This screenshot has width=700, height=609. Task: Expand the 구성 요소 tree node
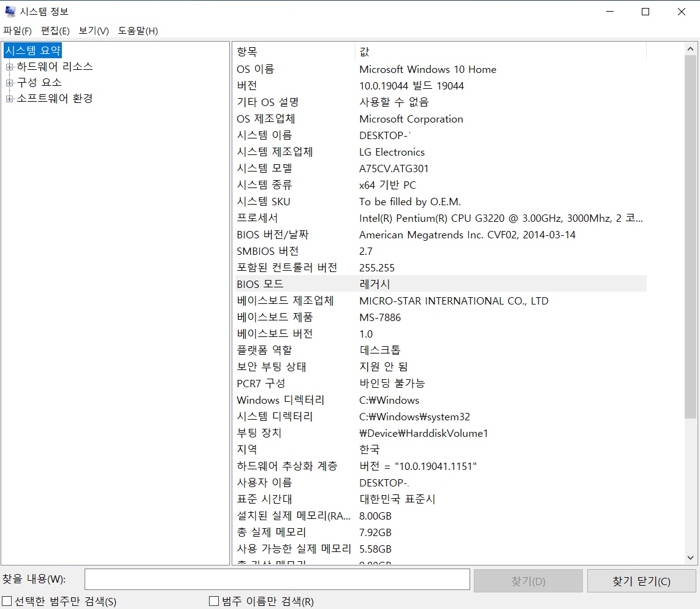tap(9, 83)
